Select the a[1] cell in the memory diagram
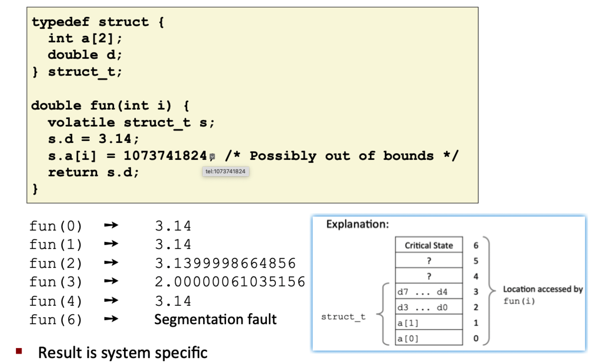The image size is (592, 364). point(429,322)
